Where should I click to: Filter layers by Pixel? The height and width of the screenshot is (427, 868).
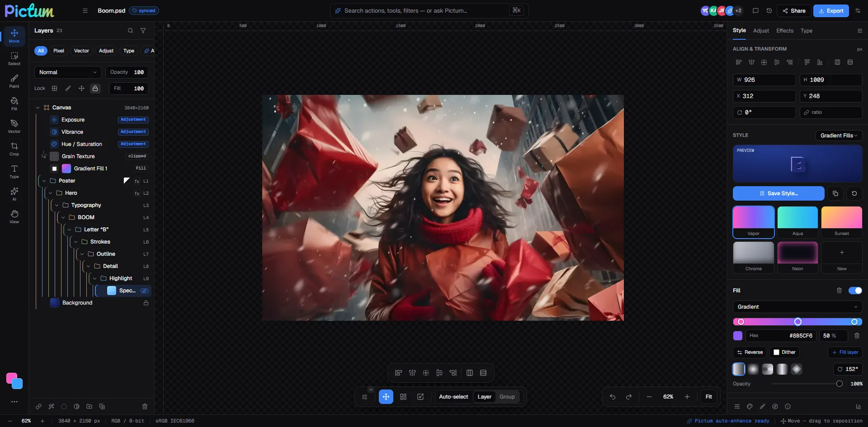coord(59,51)
